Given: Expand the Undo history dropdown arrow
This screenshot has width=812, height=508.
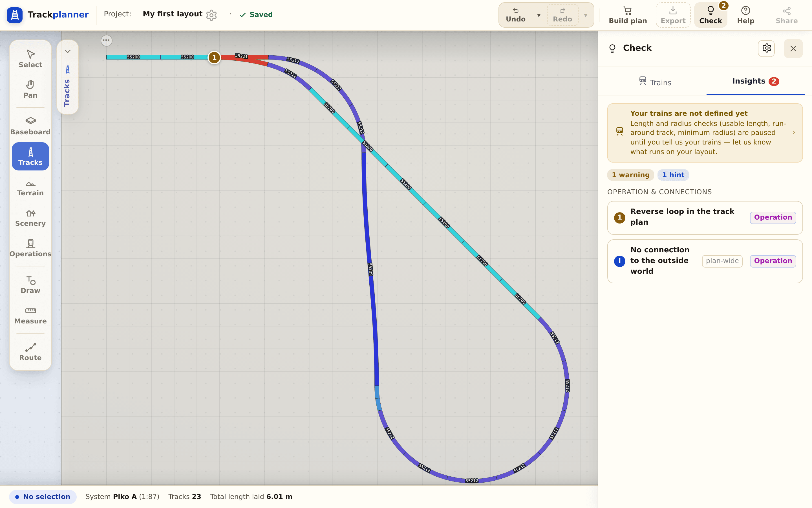Looking at the screenshot, I should click(x=539, y=15).
